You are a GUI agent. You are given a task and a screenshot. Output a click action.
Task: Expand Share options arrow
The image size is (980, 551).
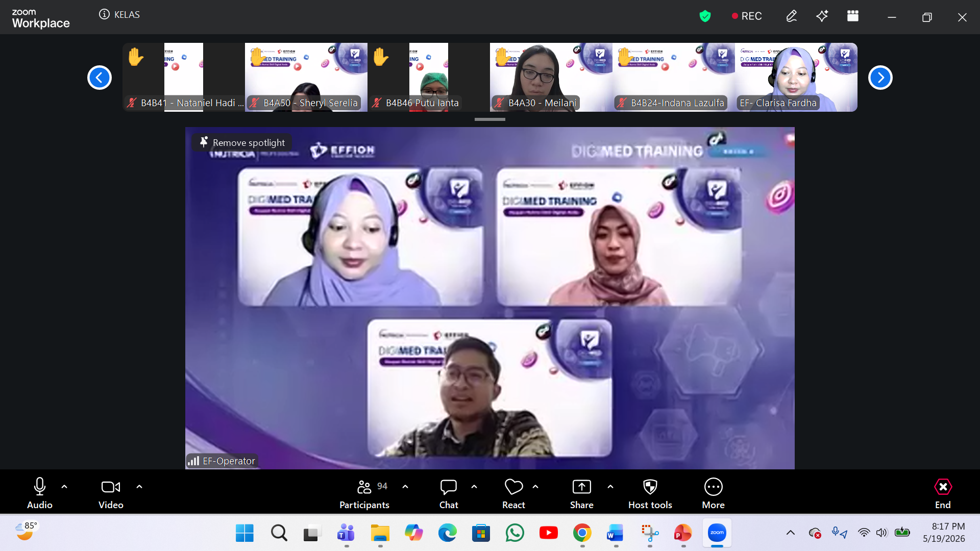(x=610, y=487)
